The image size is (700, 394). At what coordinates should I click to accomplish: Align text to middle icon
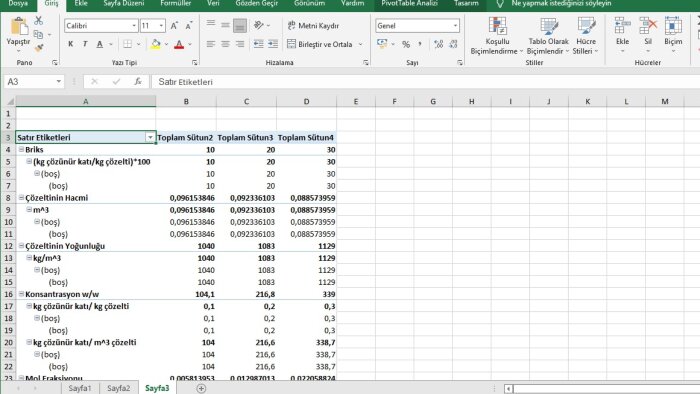225,25
